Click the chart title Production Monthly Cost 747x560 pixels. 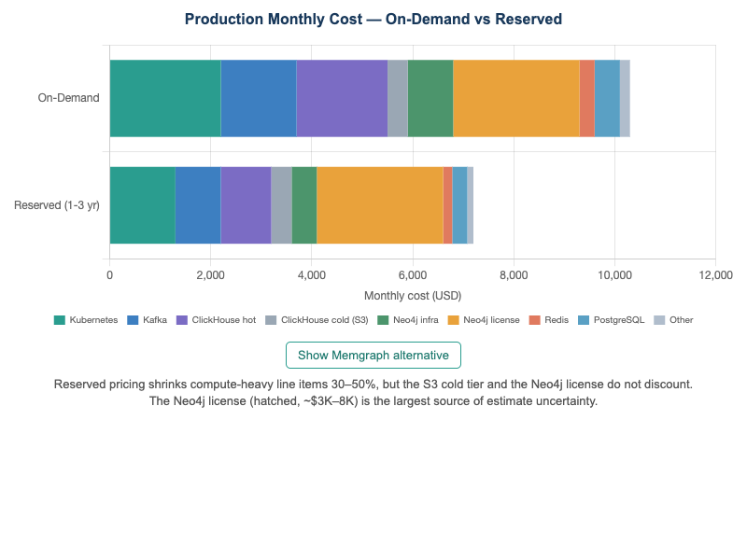(x=373, y=19)
